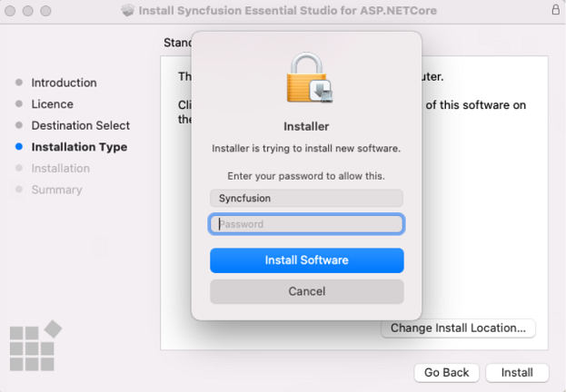
Task: Open the Destination Select step
Action: click(80, 125)
